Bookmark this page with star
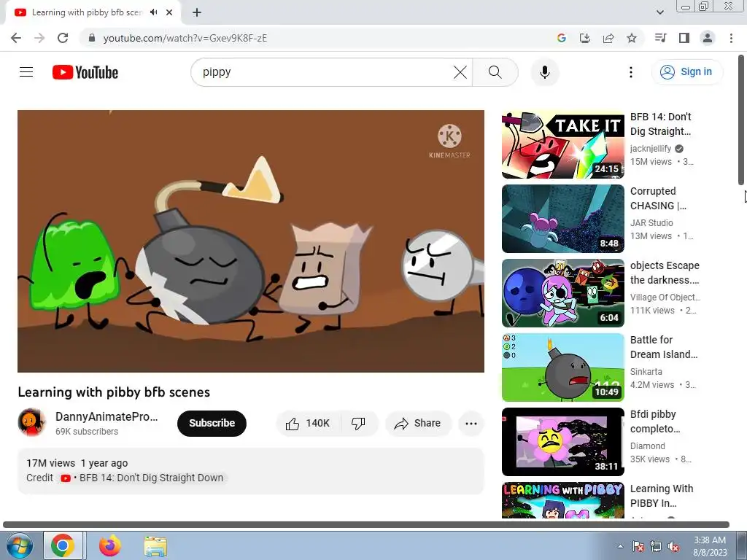This screenshot has height=560, width=747. coord(632,38)
